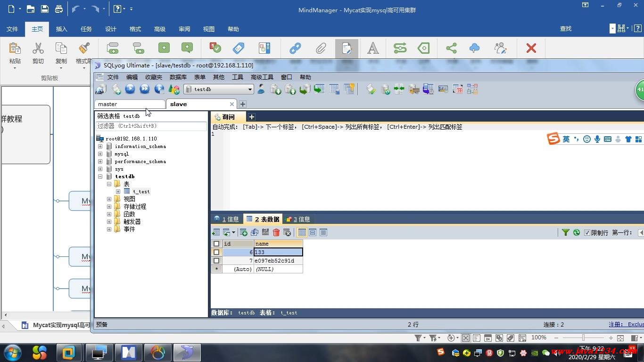Viewport: 644px width, 362px height.
Task: Click the filter input field in object browser
Action: point(151,126)
